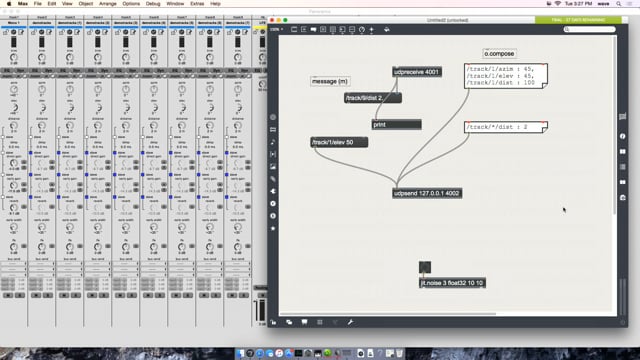640x360 pixels.
Task: Open the Debug menu
Action: click(x=153, y=4)
